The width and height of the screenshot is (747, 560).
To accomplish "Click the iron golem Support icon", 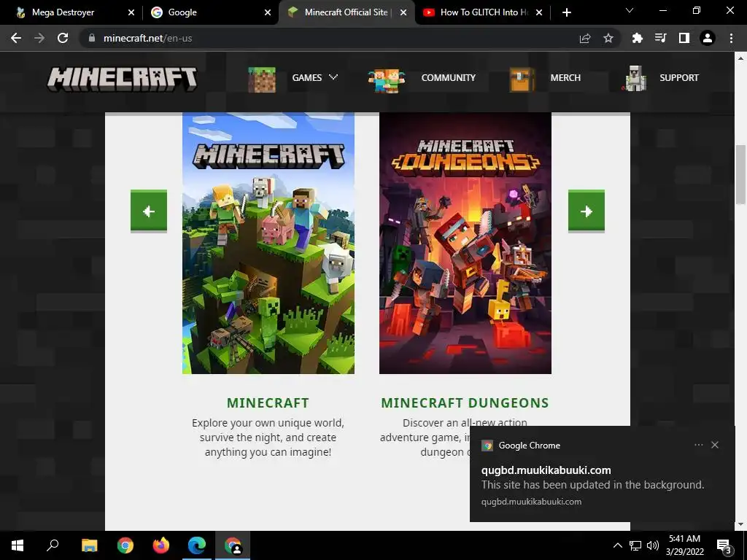I will click(x=635, y=79).
